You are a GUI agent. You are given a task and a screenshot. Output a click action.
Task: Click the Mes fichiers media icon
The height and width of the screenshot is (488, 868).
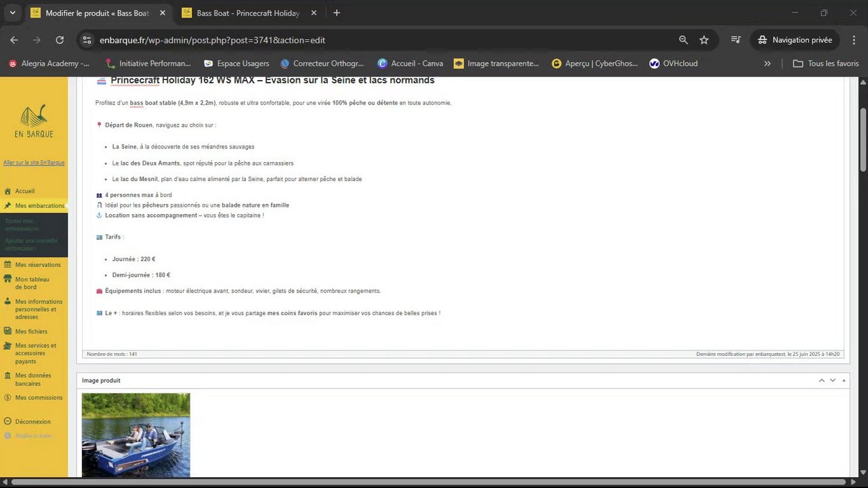point(8,331)
